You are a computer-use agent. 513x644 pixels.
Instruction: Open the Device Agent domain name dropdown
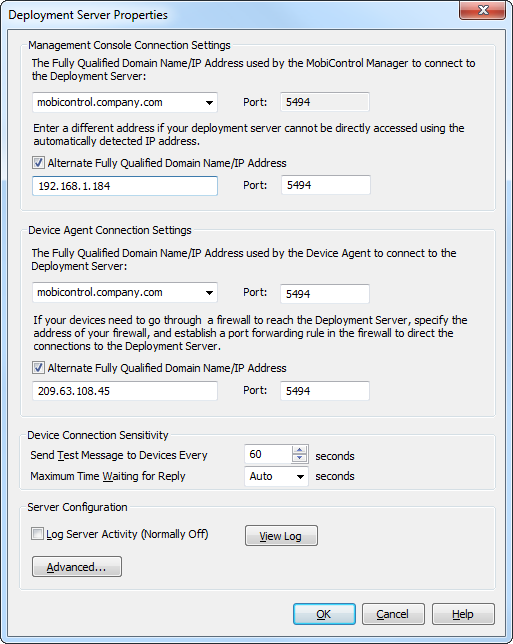click(x=209, y=293)
